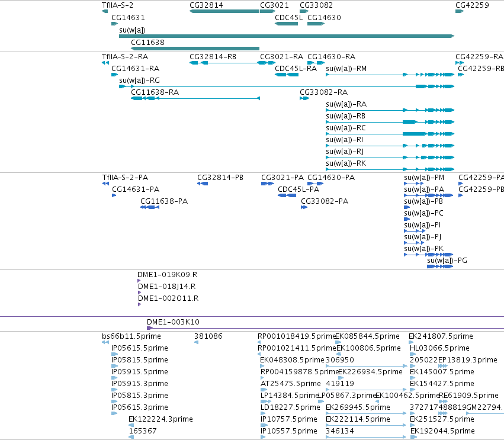
Task: Select the CG11638 gene bar
Action: (195, 49)
